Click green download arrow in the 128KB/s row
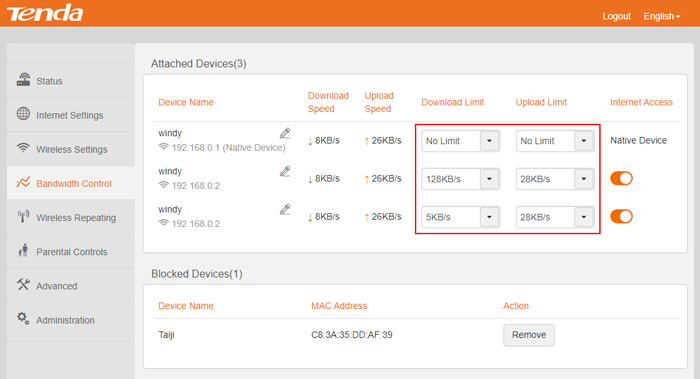This screenshot has width=700, height=379. coord(310,179)
